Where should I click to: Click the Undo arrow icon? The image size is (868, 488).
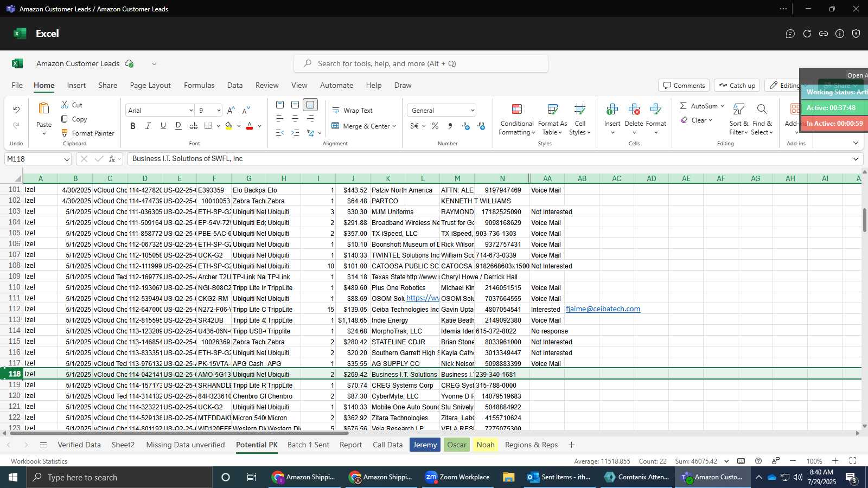pyautogui.click(x=16, y=110)
